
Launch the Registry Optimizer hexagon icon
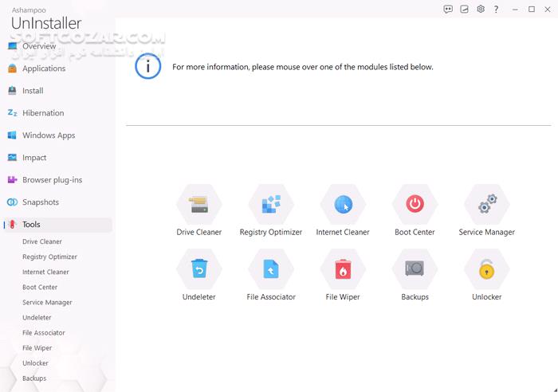pyautogui.click(x=271, y=204)
